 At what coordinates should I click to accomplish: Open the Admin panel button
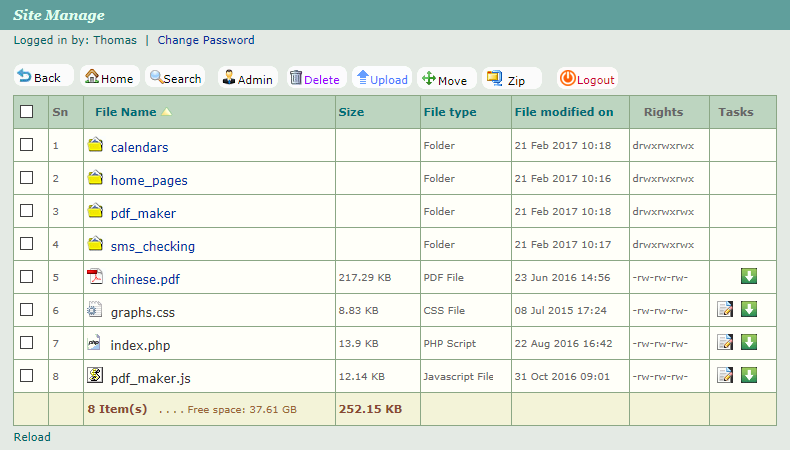pyautogui.click(x=248, y=78)
